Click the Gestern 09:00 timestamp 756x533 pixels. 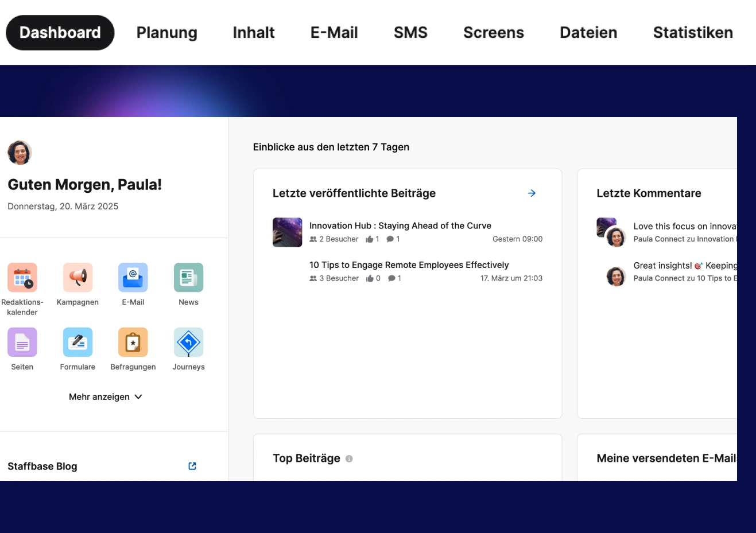click(517, 239)
